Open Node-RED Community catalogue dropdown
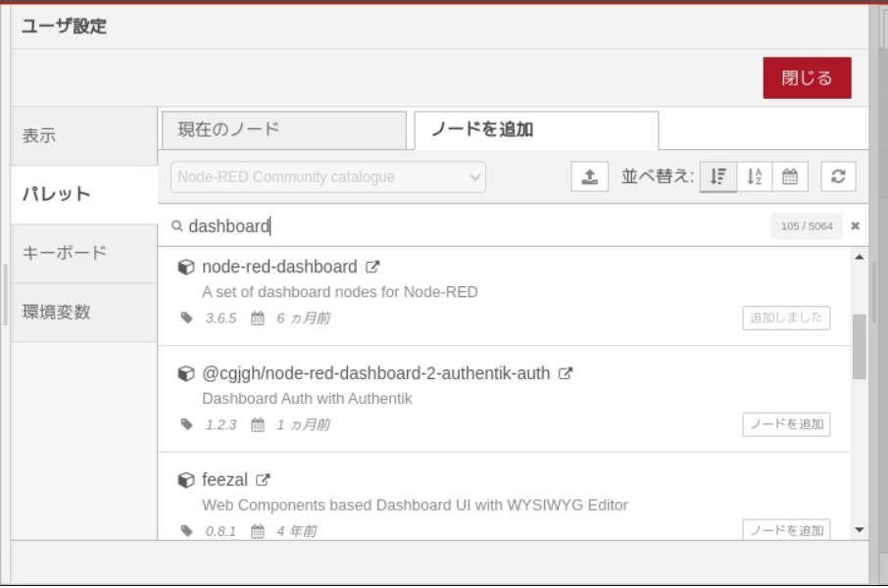This screenshot has height=588, width=888. click(x=328, y=176)
